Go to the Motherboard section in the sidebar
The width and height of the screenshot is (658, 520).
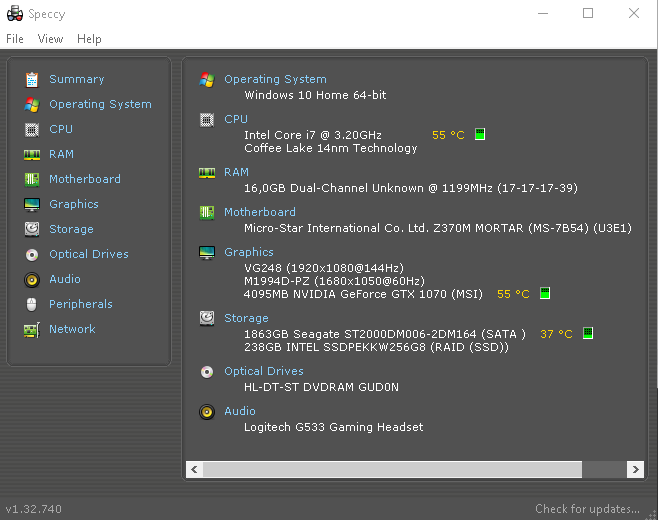coord(85,179)
